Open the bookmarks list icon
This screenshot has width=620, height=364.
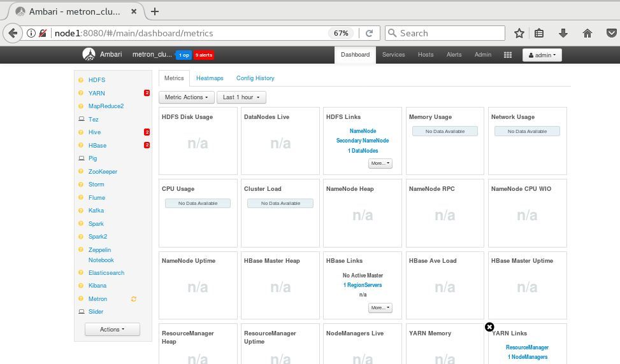coord(539,33)
